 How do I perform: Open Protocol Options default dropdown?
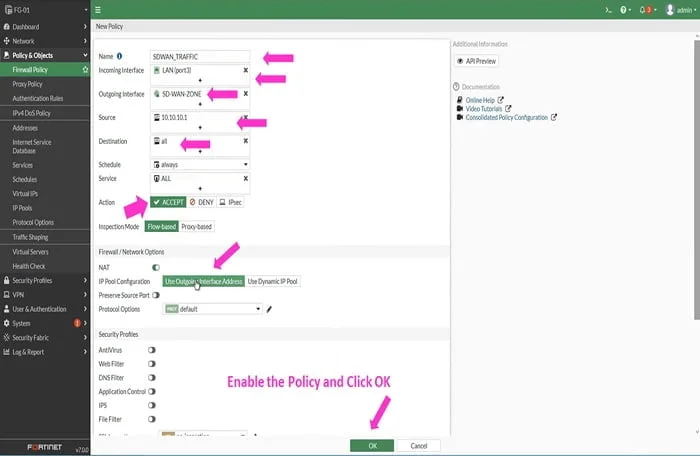tap(212, 309)
